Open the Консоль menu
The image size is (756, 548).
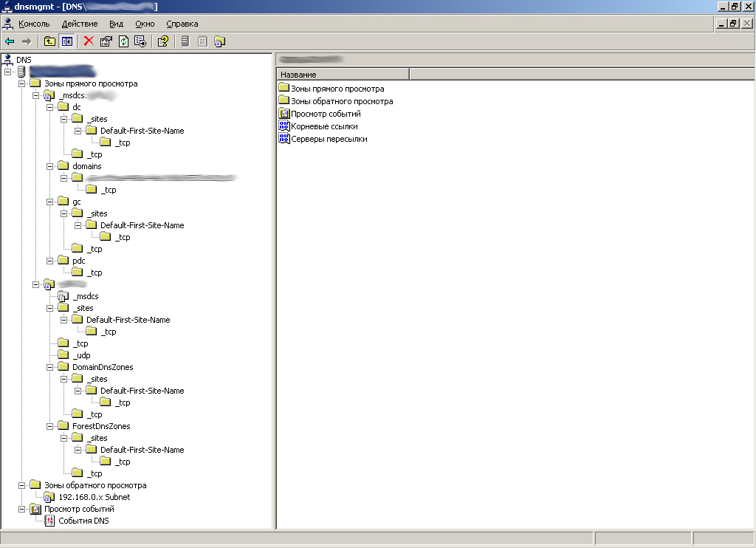pos(34,24)
